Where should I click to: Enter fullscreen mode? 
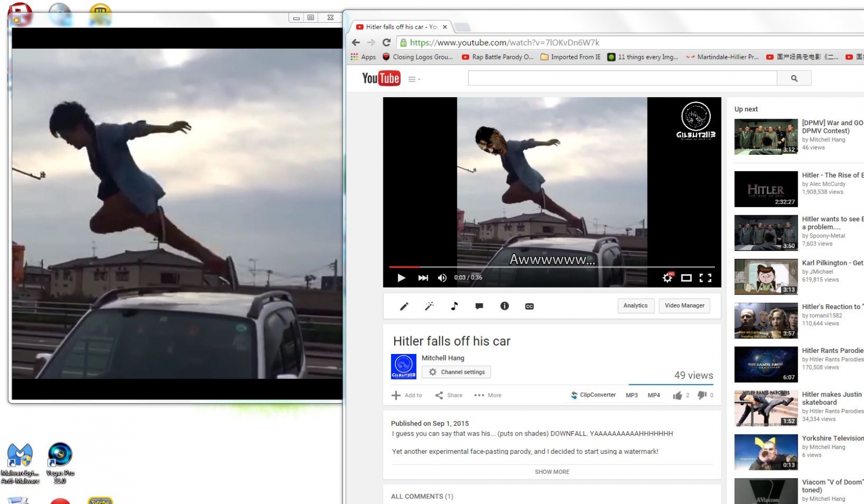705,278
